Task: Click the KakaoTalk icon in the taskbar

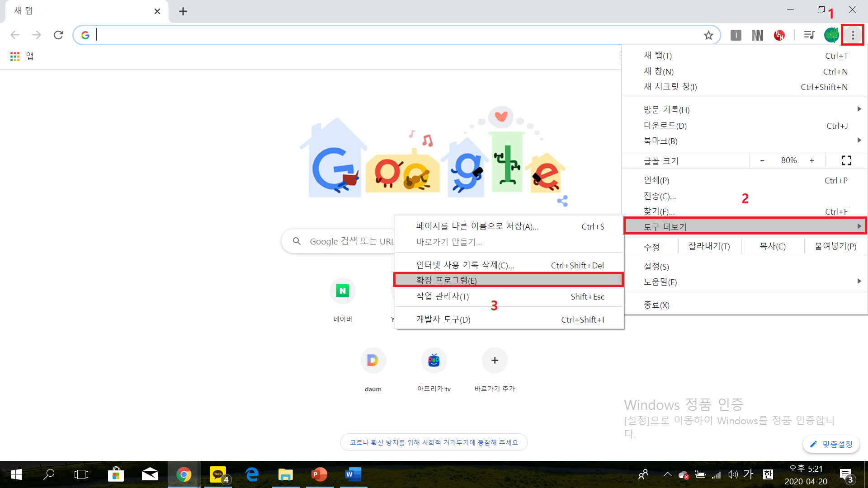Action: 218,474
